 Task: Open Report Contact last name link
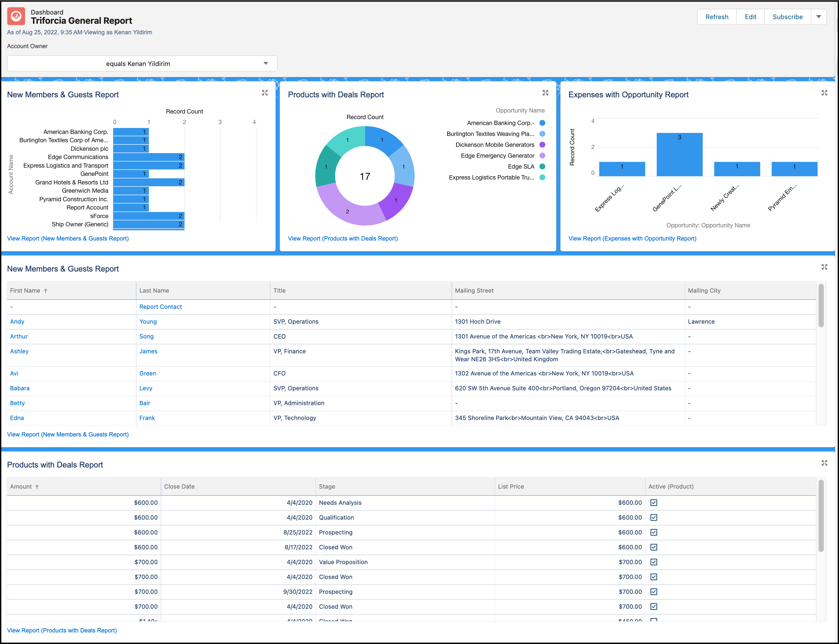(x=161, y=307)
